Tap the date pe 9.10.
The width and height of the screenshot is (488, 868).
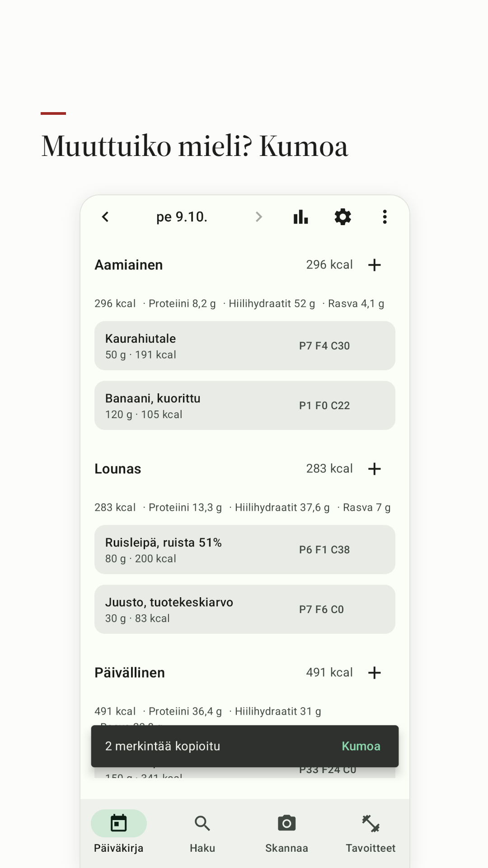[x=182, y=217]
